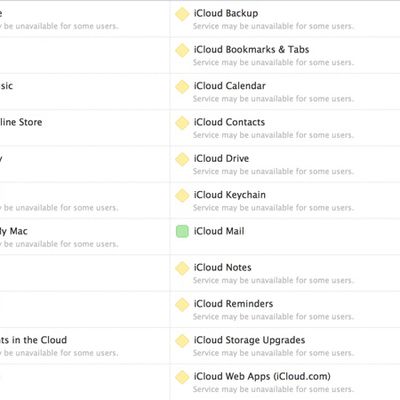Open the iCloud Contacts service name
This screenshot has height=400, width=400.
229,122
